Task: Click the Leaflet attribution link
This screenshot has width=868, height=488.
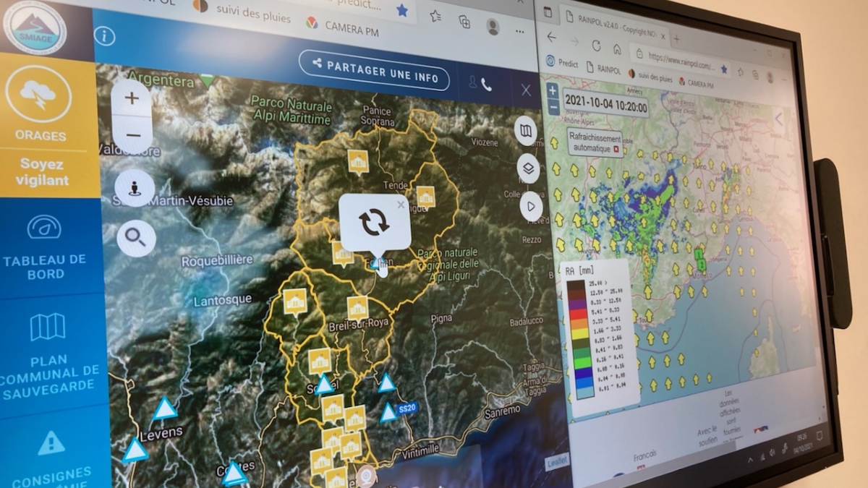Action: (556, 461)
